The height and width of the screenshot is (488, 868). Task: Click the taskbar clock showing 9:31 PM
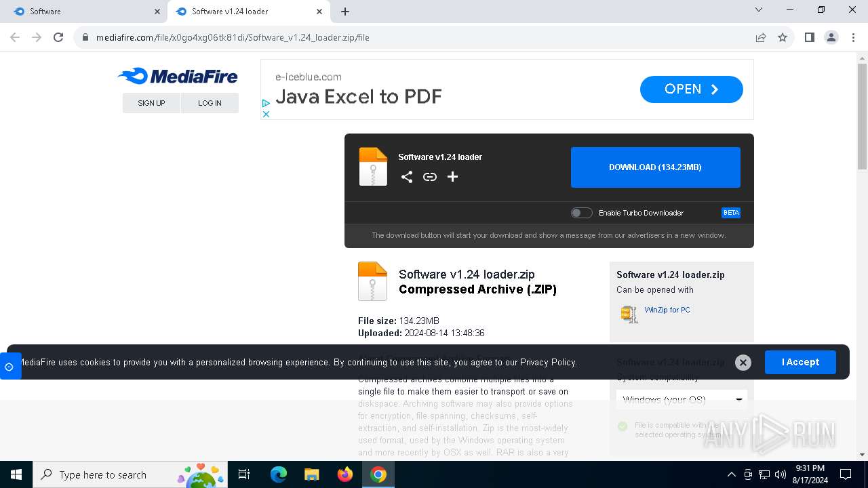tap(810, 474)
